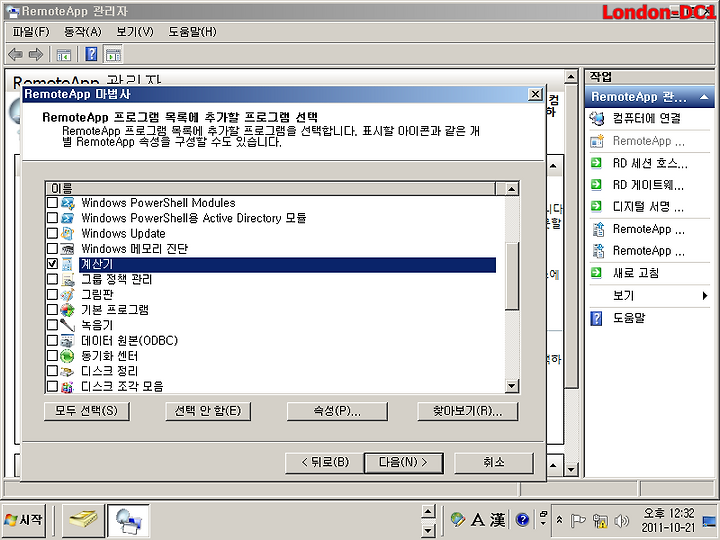This screenshot has width=720, height=540.
Task: Click the show desktop tray button
Action: point(709,521)
